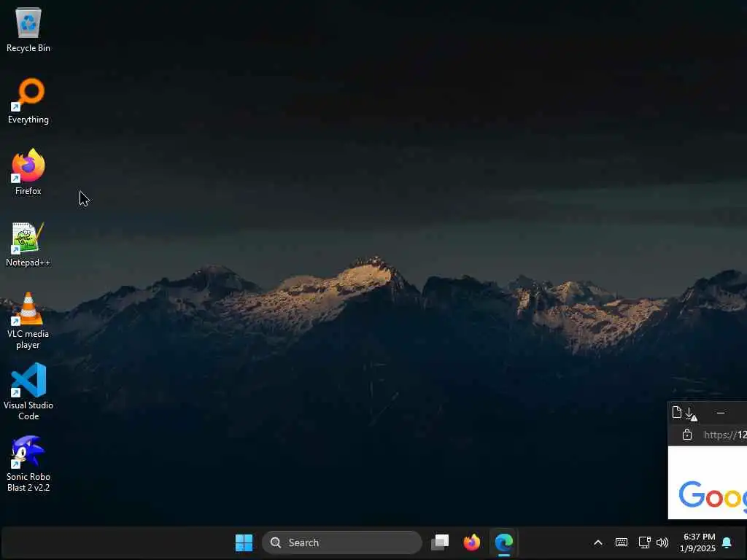The image size is (747, 560).
Task: Open Firefox from the taskbar
Action: tap(472, 542)
